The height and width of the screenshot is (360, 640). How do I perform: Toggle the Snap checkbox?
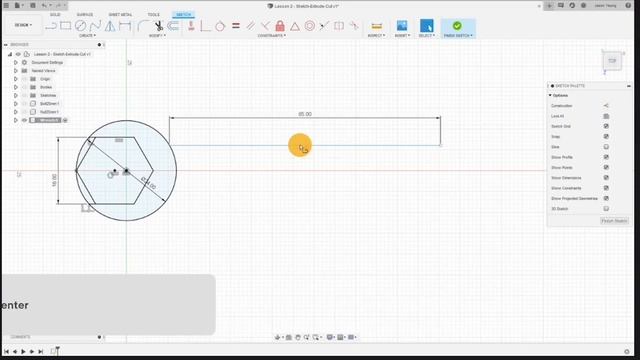tap(606, 136)
